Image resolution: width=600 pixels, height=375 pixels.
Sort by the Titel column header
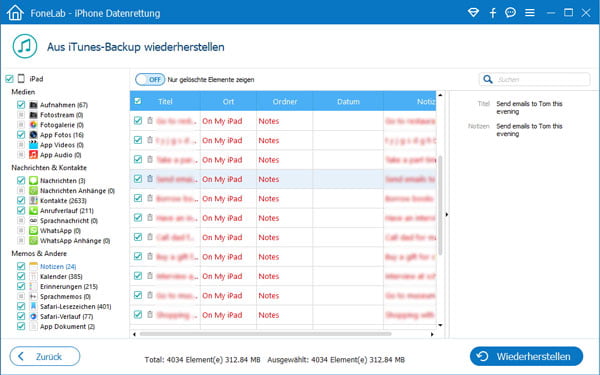click(x=165, y=101)
